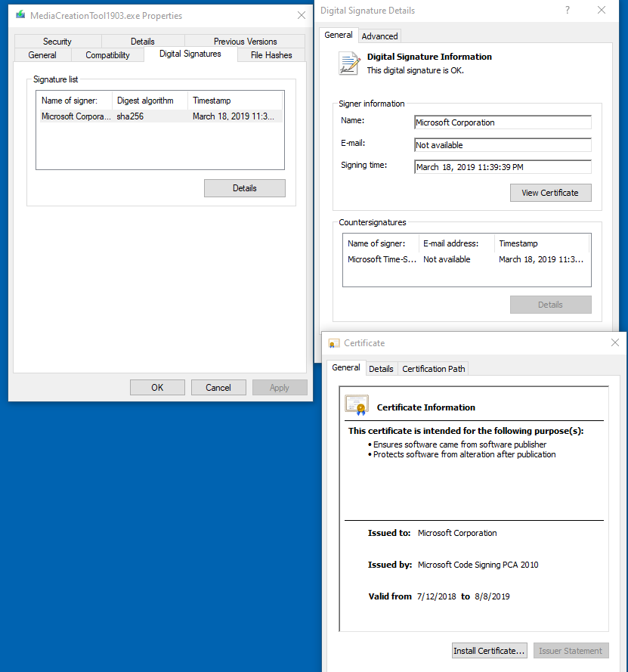The height and width of the screenshot is (672, 628).
Task: Click the signature list timestamp March 18, 2019
Action: click(x=234, y=116)
